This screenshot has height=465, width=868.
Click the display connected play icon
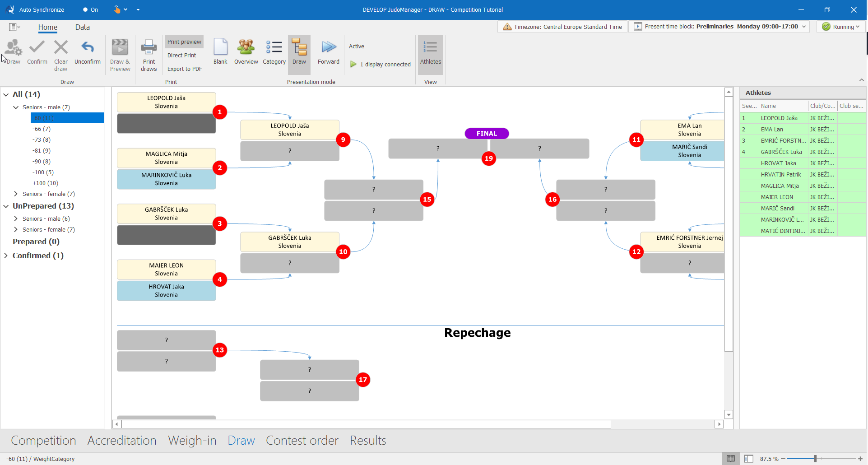tap(353, 64)
